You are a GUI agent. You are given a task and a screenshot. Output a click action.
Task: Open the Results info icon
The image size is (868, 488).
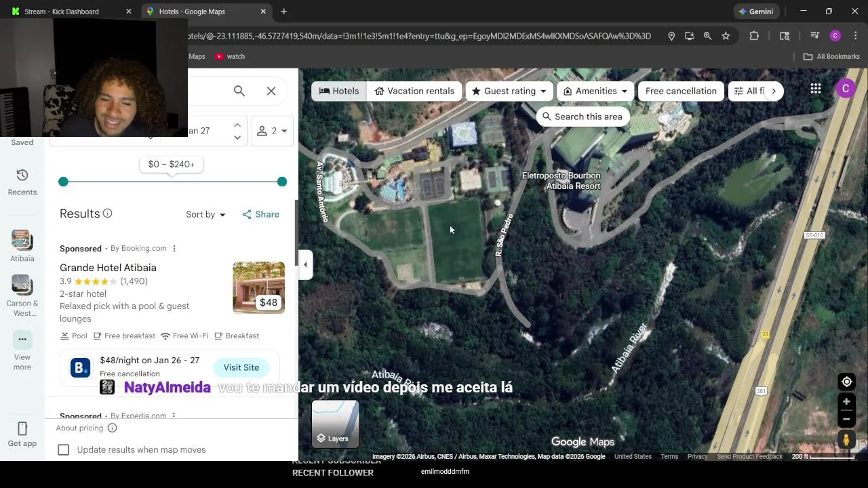(107, 213)
